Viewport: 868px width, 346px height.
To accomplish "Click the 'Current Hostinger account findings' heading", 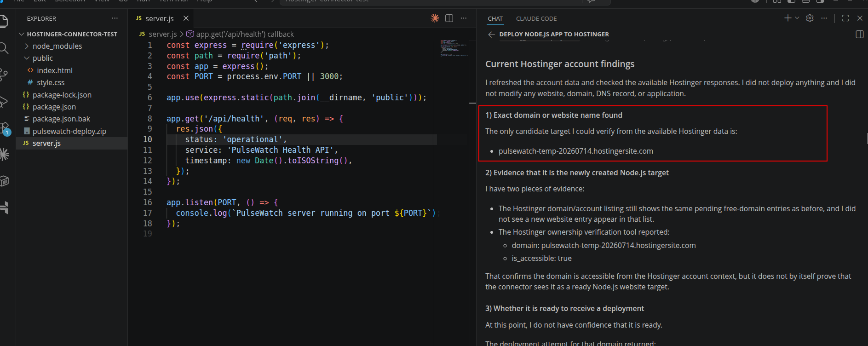I will pyautogui.click(x=560, y=64).
